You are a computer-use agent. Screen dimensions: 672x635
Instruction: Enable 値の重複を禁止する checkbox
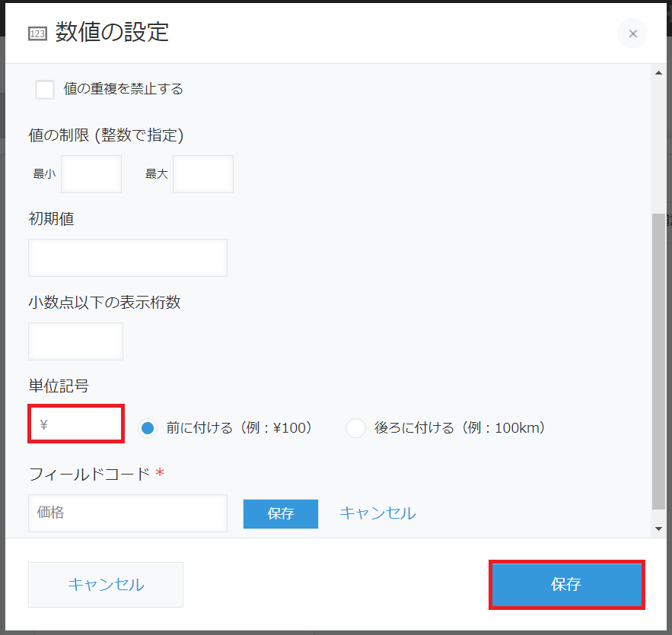(45, 90)
